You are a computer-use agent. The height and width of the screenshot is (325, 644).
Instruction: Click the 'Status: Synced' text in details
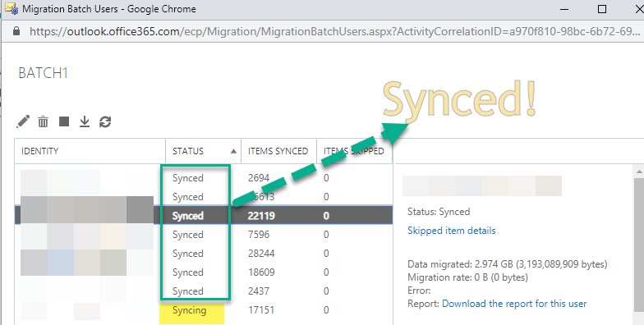click(439, 212)
